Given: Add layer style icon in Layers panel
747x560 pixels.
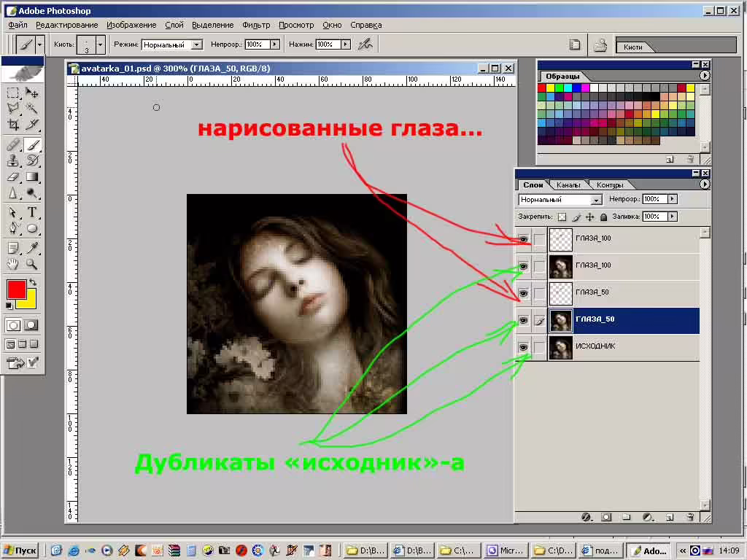Looking at the screenshot, I should (587, 517).
